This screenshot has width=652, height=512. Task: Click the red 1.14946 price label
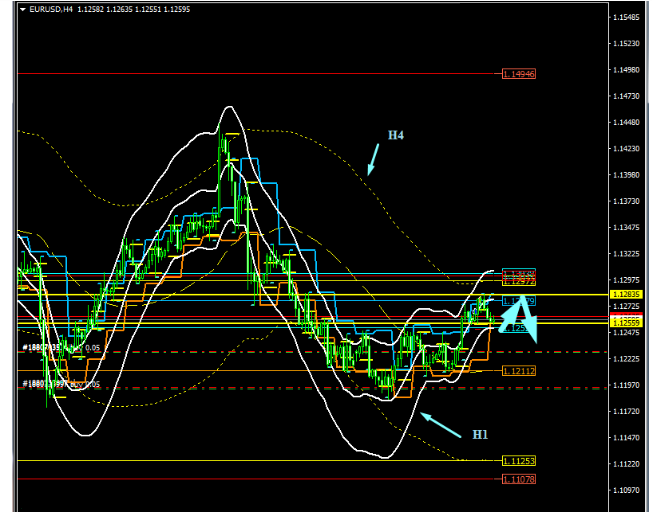pyautogui.click(x=519, y=74)
